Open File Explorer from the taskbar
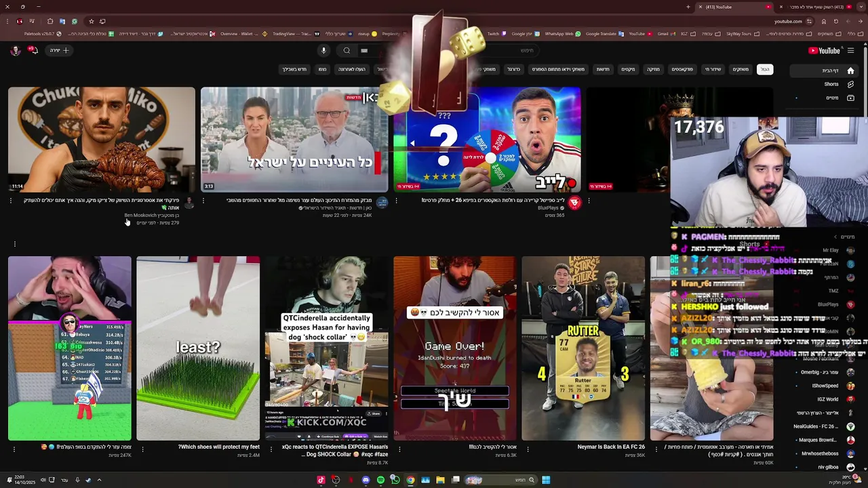This screenshot has height=488, width=868. pyautogui.click(x=440, y=480)
